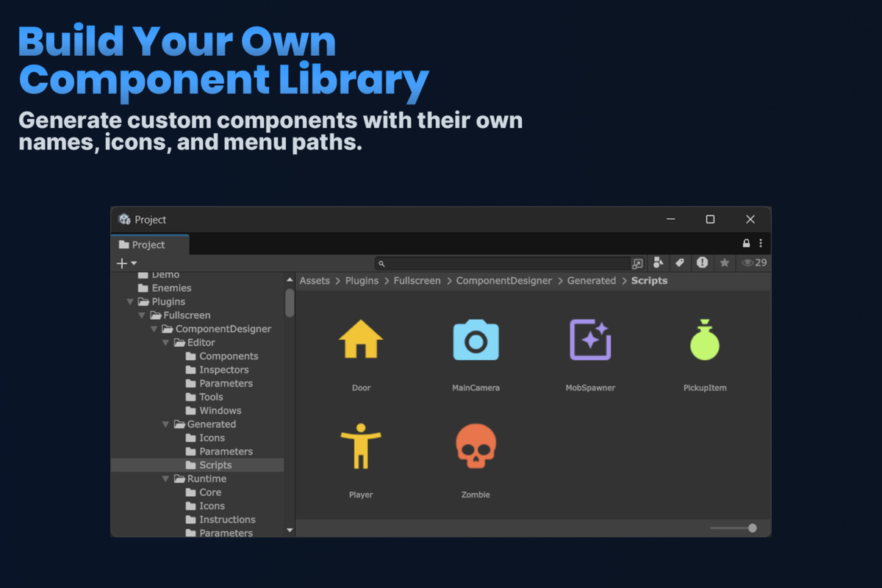Screen dimensions: 882x588
Task: Focus the project search field
Action: (x=503, y=263)
